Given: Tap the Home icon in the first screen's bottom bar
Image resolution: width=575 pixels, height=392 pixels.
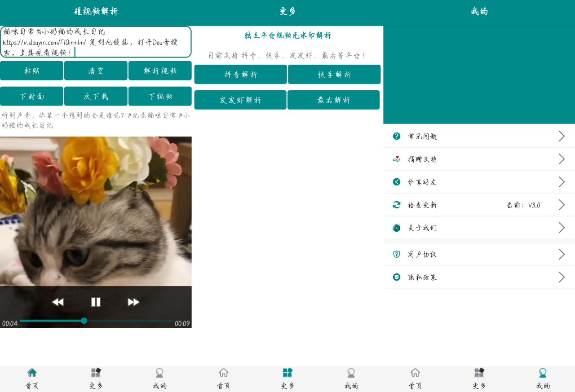Looking at the screenshot, I should click(32, 373).
